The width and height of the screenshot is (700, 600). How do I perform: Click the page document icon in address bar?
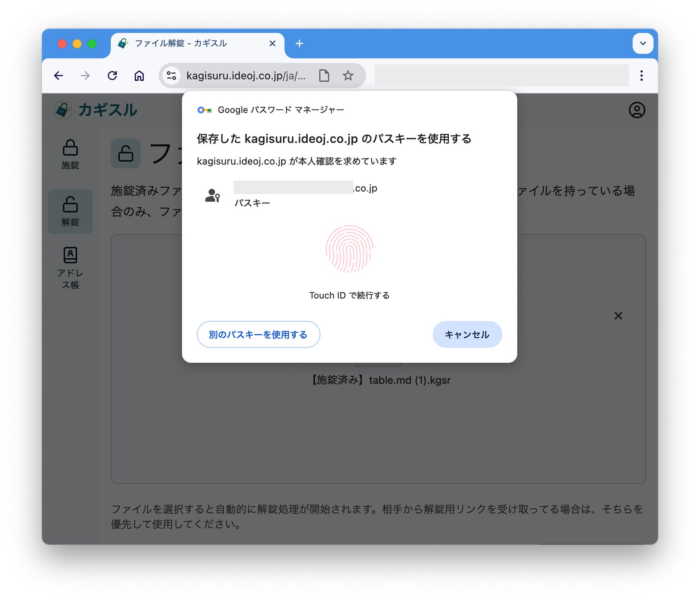324,76
